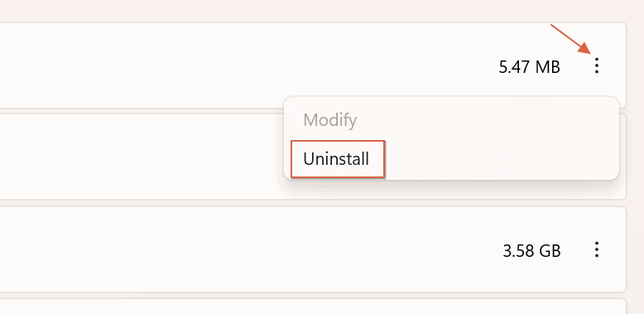644x314 pixels.
Task: Choose Uninstall from the popup menu
Action: [x=336, y=159]
